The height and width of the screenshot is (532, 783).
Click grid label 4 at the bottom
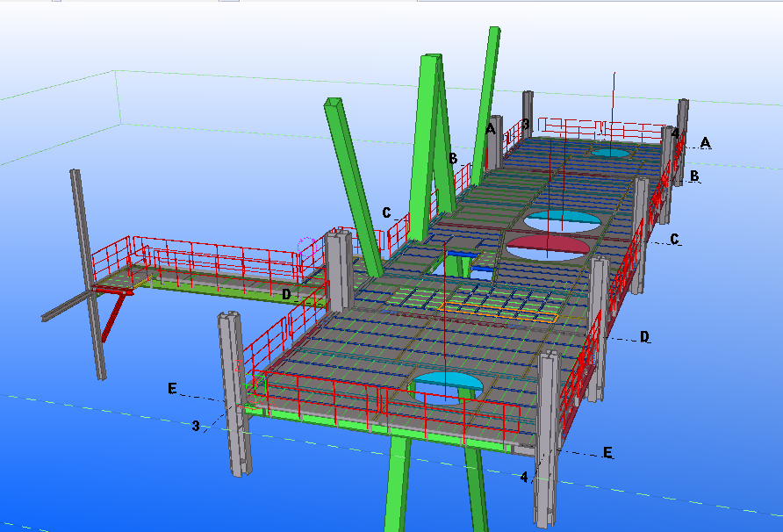524,478
